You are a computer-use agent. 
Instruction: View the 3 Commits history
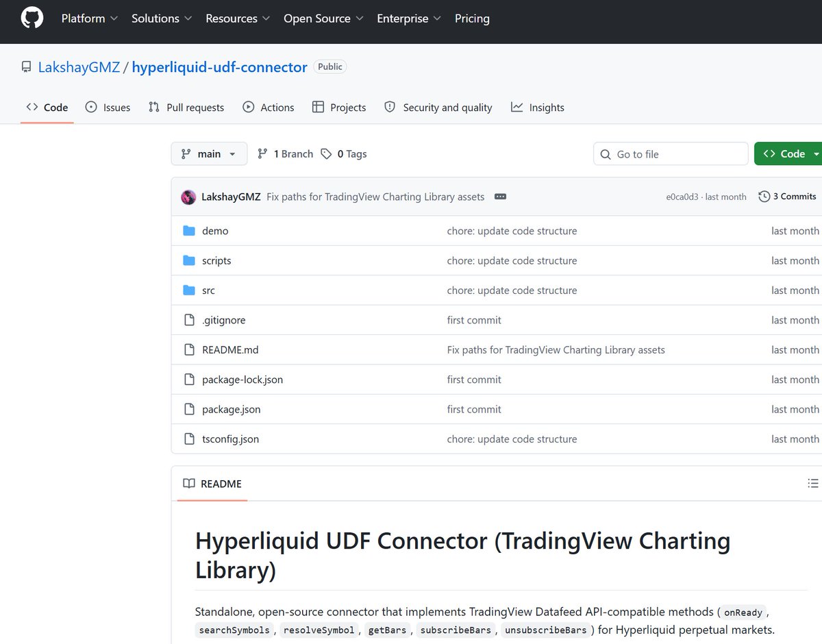point(787,197)
